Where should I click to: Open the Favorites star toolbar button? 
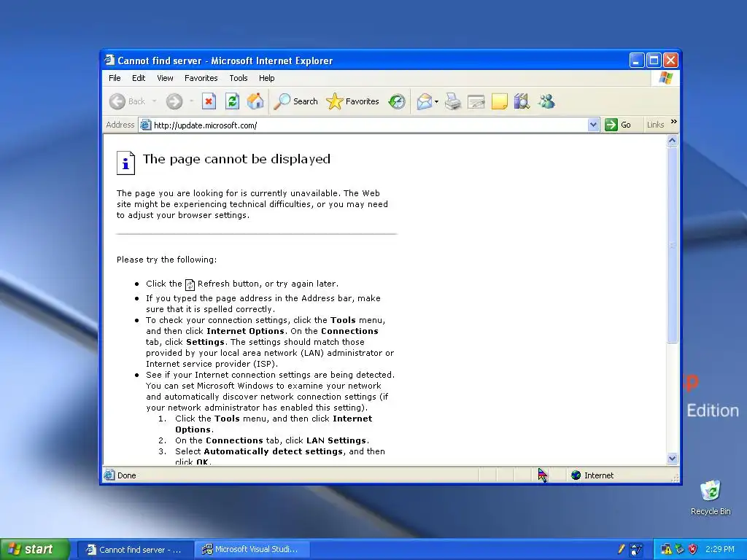(352, 101)
